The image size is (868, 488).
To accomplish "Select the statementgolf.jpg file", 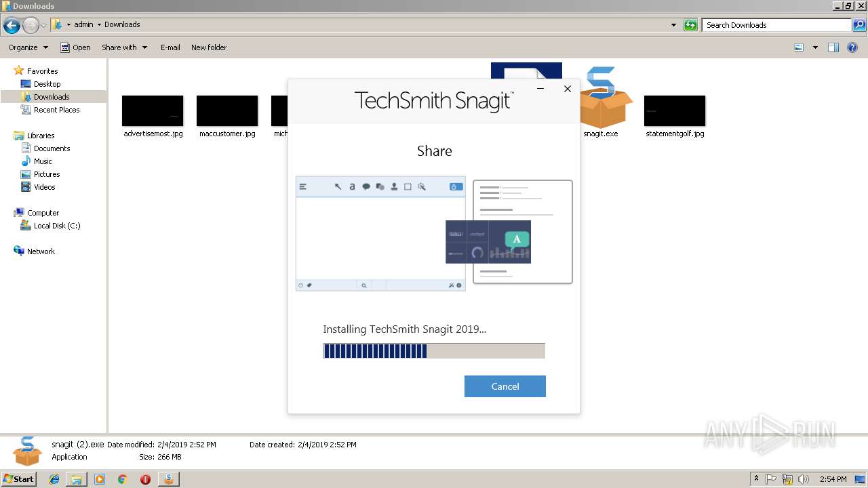I will point(675,117).
